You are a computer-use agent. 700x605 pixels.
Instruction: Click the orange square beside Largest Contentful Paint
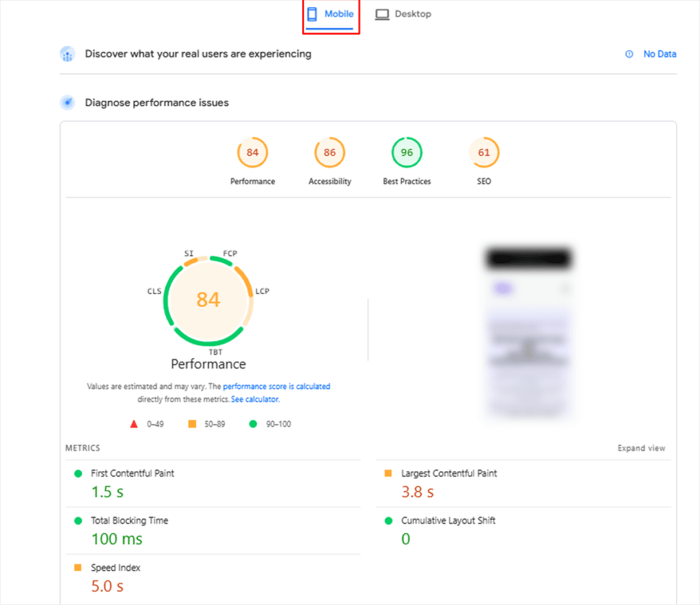tap(388, 473)
